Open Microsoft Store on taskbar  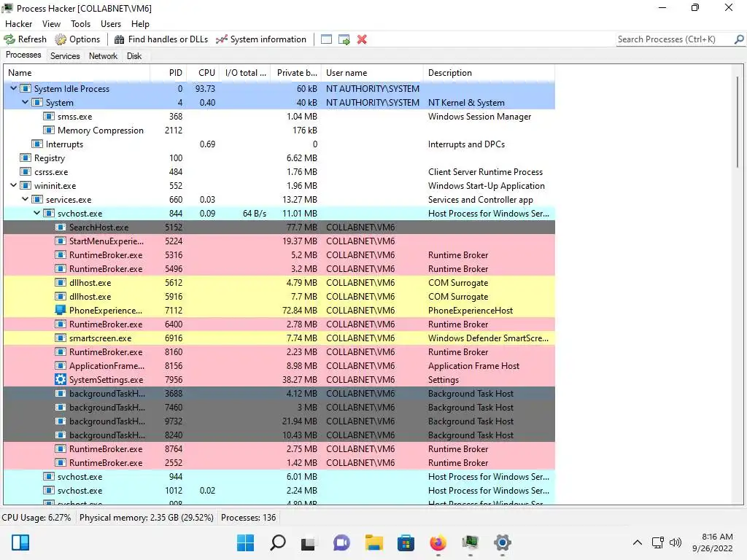(x=406, y=542)
